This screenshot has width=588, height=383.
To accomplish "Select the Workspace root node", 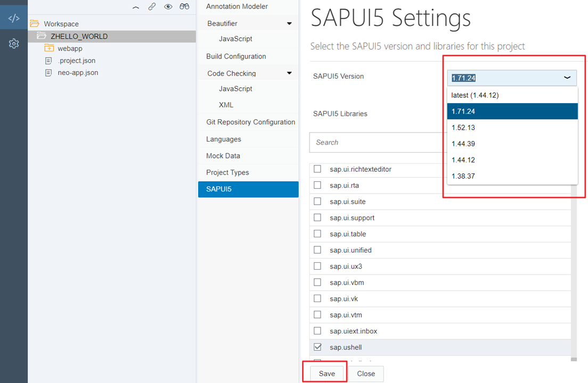I will point(61,24).
